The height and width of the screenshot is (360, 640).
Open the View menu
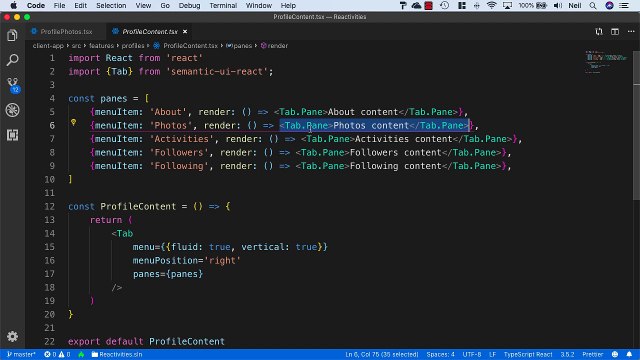point(143,5)
